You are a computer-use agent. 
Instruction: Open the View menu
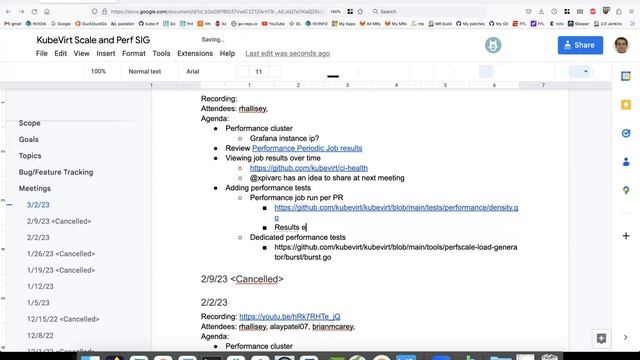(82, 53)
